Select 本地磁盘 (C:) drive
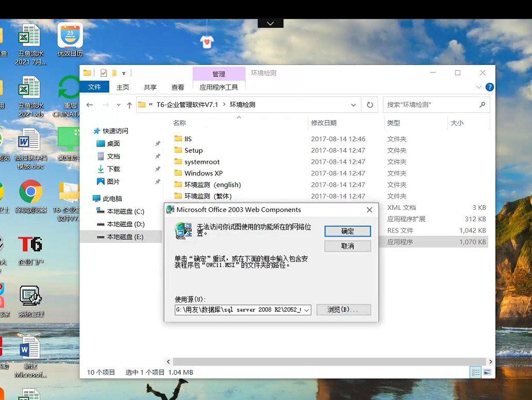Viewport: 532px width, 400px height. click(x=121, y=211)
